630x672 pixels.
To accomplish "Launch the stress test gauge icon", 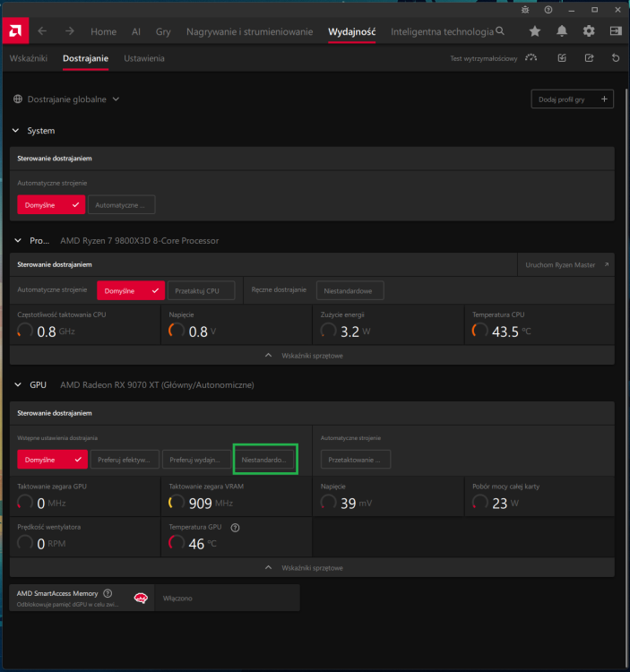I will pyautogui.click(x=531, y=58).
